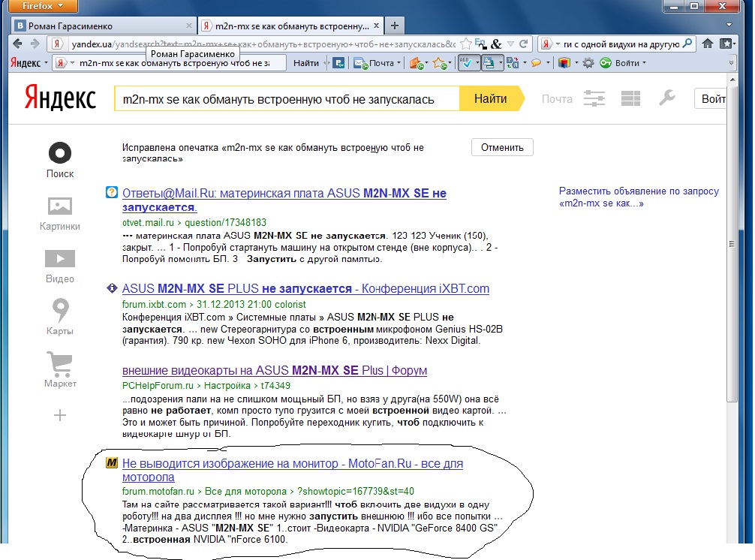Expand the Войти dropdown arrow on Yandex bar
The width and height of the screenshot is (755, 560).
(644, 62)
